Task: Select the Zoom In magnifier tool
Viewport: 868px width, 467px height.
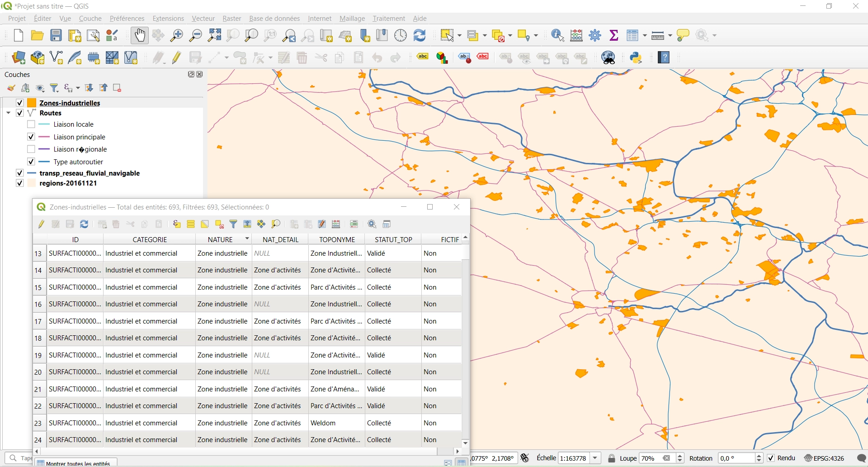Action: 177,35
